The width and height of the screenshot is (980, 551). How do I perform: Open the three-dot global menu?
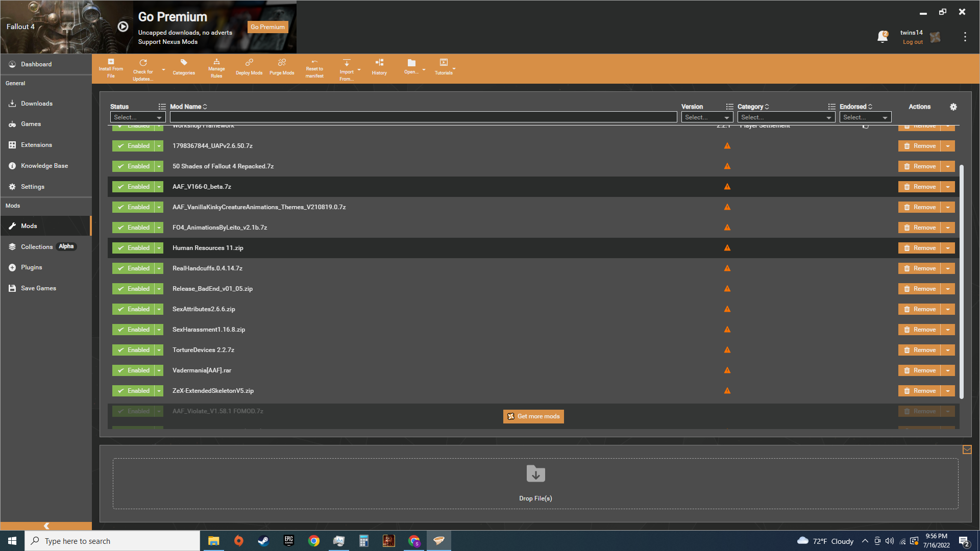[x=965, y=37]
